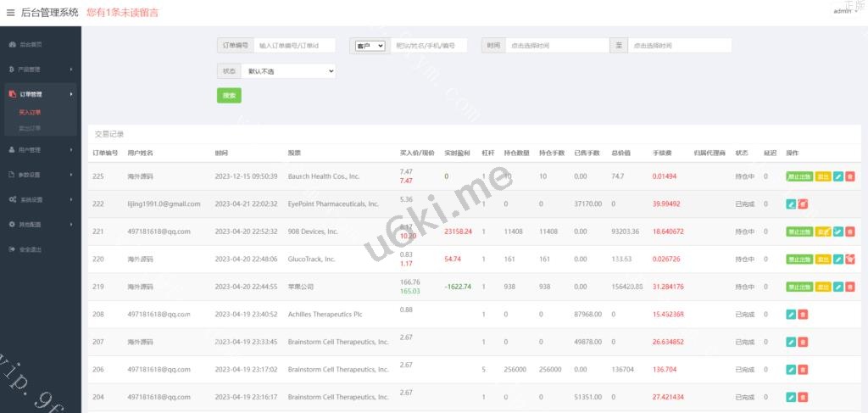
Task: Click the edit icon for order 206
Action: tap(791, 370)
